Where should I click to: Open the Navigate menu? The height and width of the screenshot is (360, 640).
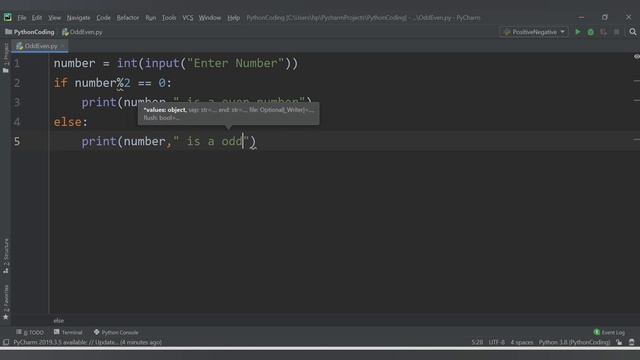[x=78, y=18]
